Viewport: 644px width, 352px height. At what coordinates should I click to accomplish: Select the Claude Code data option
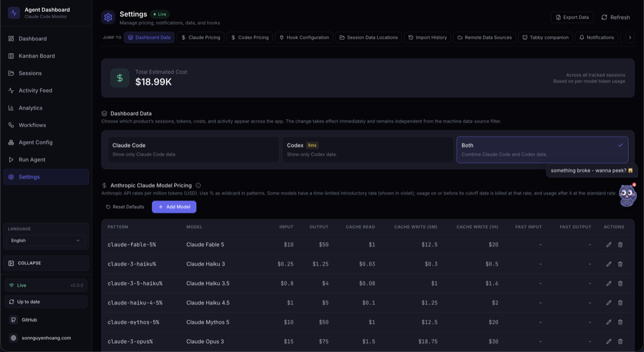pyautogui.click(x=193, y=149)
